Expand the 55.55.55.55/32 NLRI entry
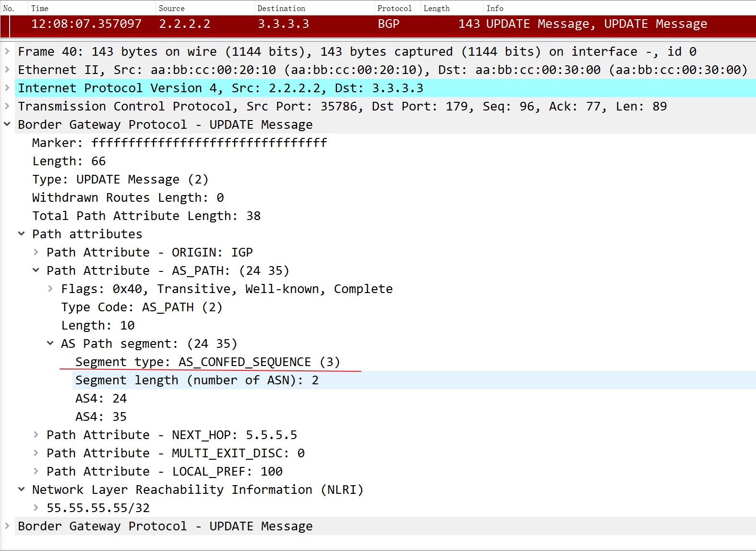The image size is (756, 551). click(36, 507)
